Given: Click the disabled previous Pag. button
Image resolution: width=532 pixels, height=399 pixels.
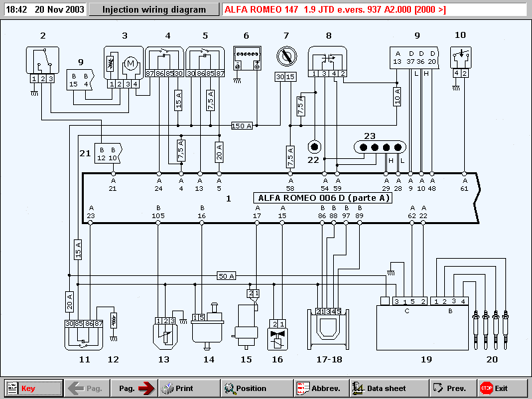Looking at the screenshot, I should (x=87, y=388).
